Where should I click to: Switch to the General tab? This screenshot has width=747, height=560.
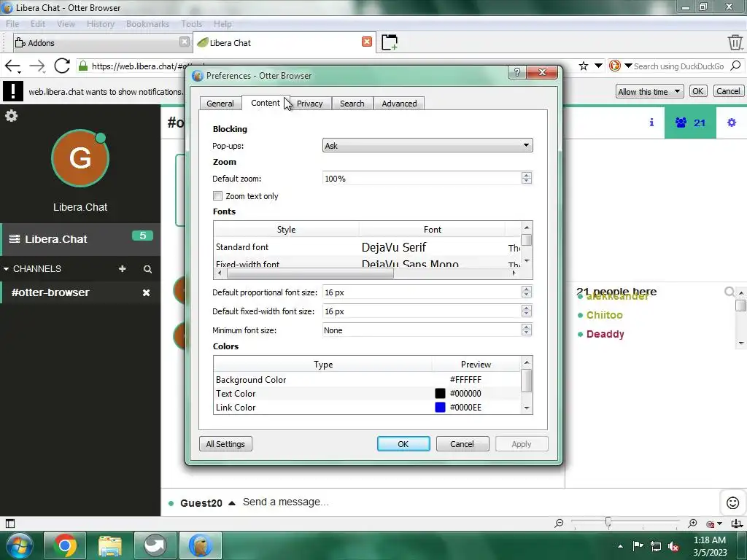(x=220, y=104)
